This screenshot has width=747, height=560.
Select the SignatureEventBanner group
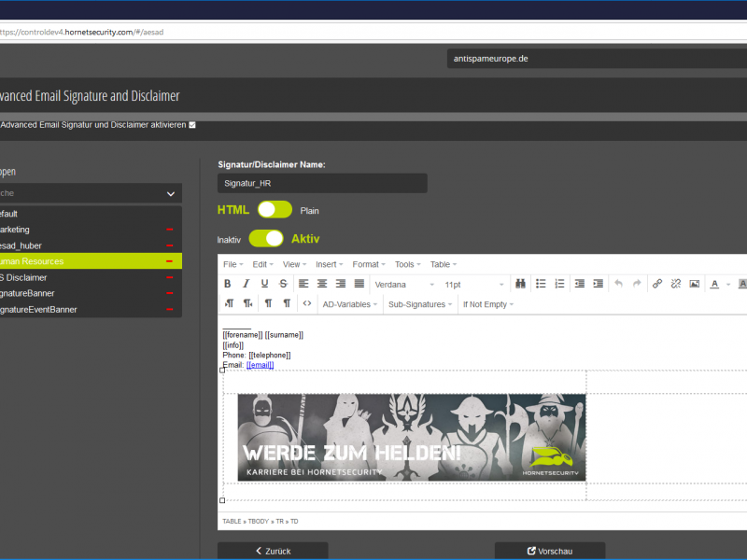point(90,310)
